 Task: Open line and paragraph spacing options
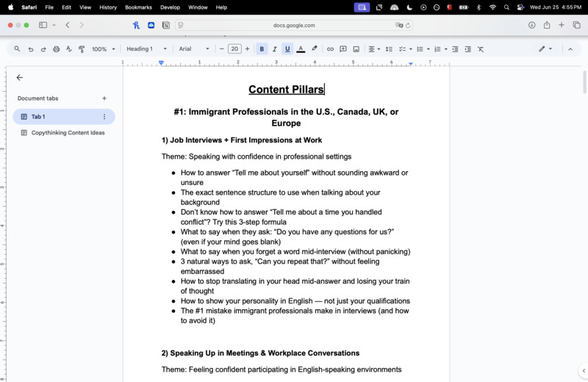(x=390, y=49)
